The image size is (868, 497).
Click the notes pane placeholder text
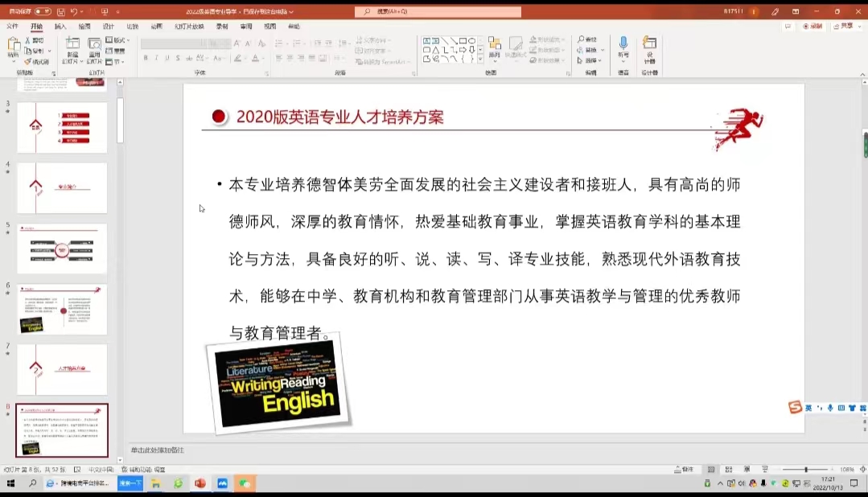[x=158, y=450]
